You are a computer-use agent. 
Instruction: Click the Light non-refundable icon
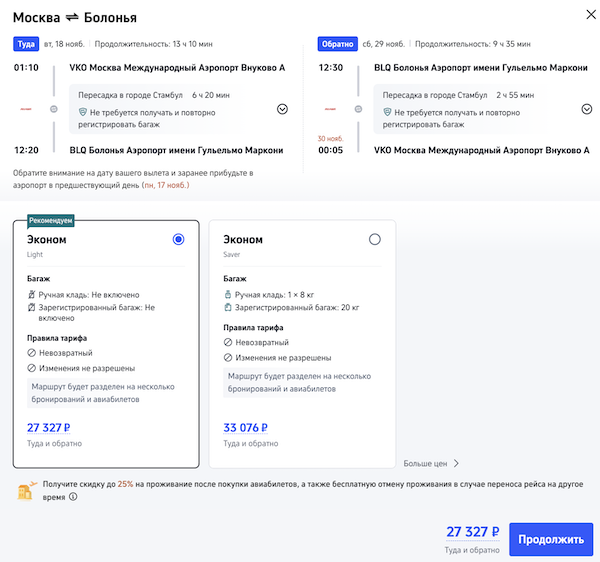point(31,353)
